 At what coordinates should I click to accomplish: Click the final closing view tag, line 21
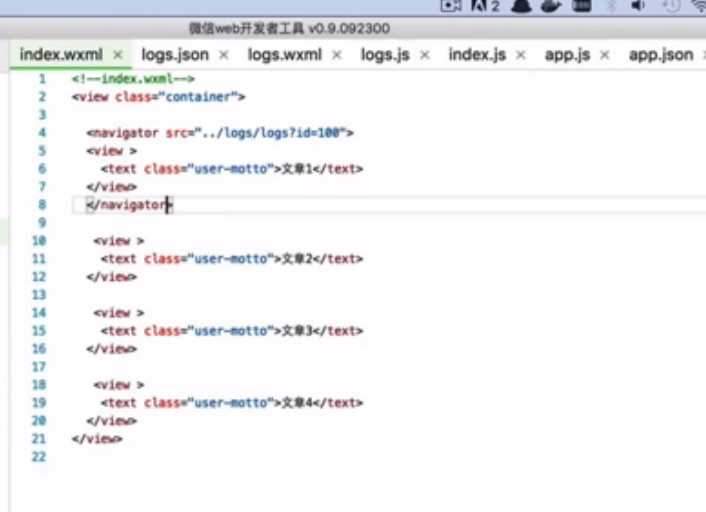tap(97, 439)
